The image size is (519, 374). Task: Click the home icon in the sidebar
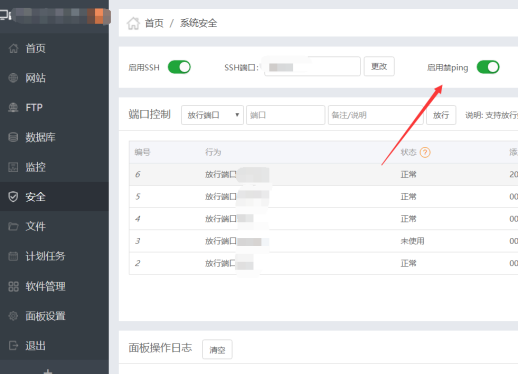(x=13, y=48)
